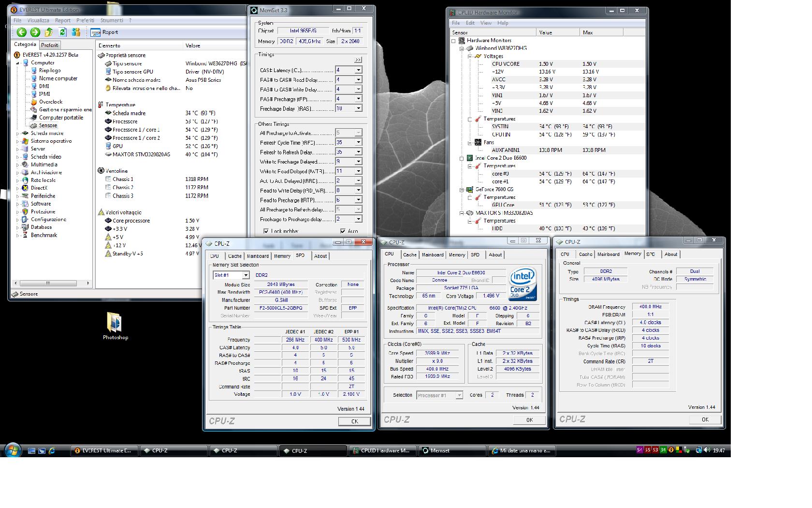Image resolution: width=812 pixels, height=508 pixels.
Task: Click OK in CPU-Z Memory window
Action: pyautogui.click(x=705, y=419)
